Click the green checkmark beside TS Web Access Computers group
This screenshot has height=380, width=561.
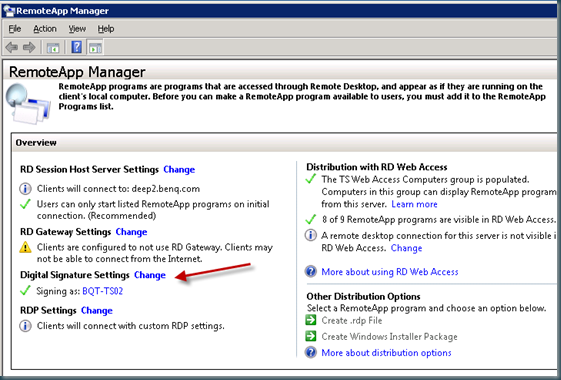click(311, 179)
